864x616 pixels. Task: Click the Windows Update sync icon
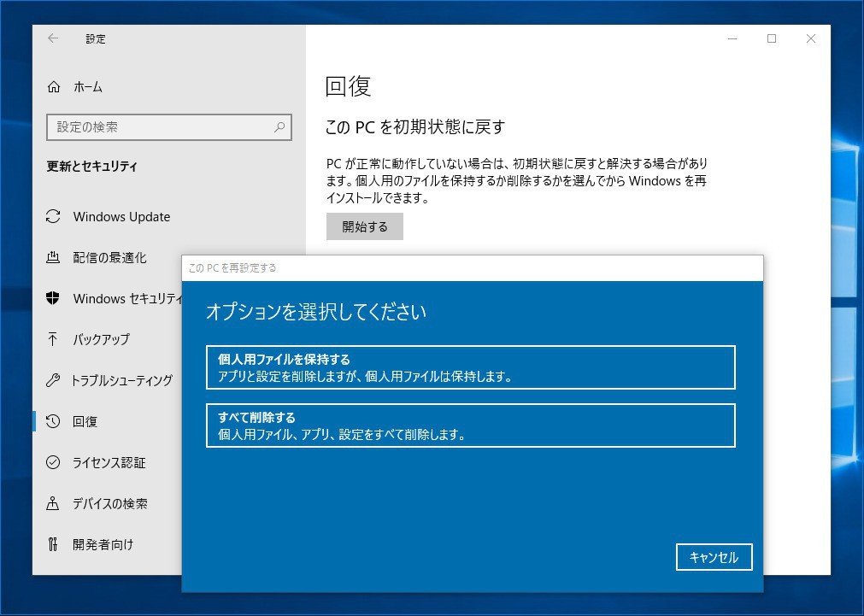53,216
